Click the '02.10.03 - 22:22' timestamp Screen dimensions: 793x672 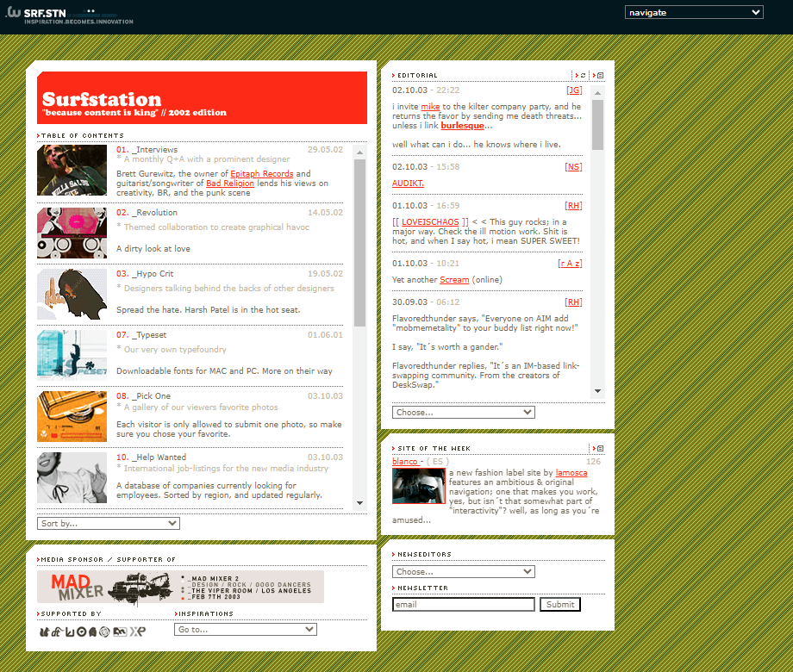coord(426,90)
